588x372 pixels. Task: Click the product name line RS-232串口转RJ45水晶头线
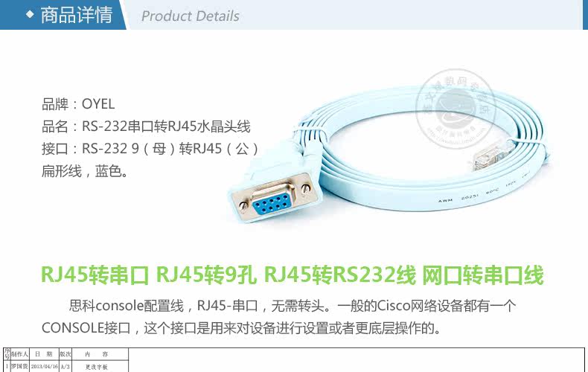[x=146, y=126]
